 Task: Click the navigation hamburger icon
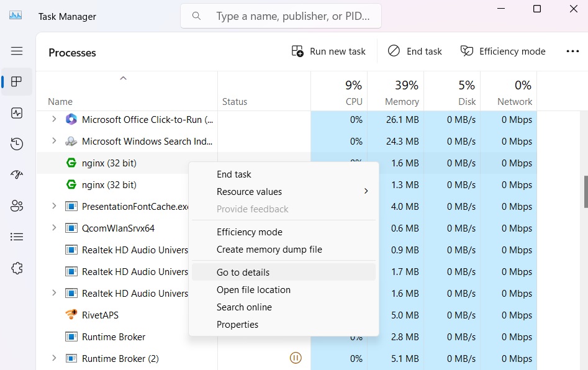(x=17, y=51)
